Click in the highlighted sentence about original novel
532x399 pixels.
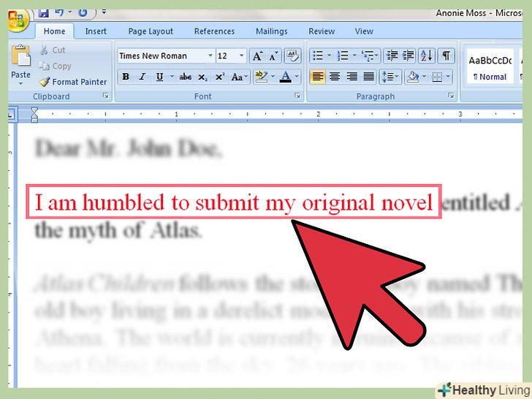pyautogui.click(x=234, y=202)
